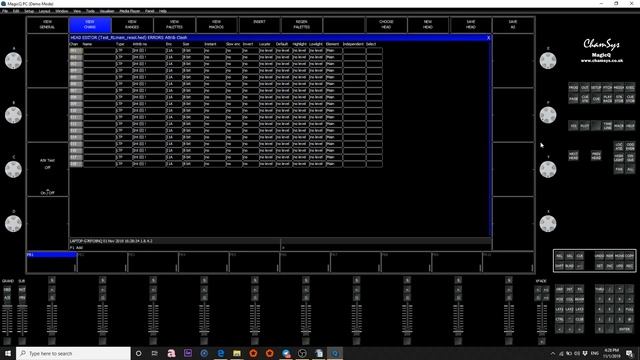Open the PATCH window button

point(607,88)
